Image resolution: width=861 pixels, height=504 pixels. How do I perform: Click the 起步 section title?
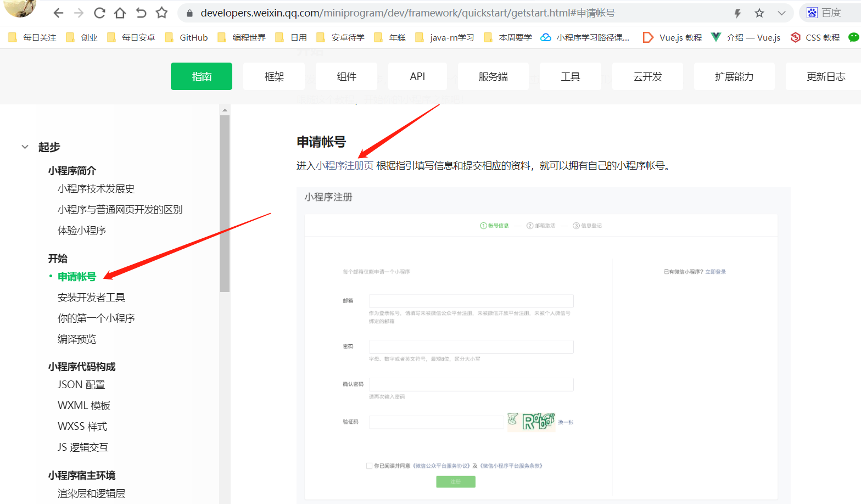click(49, 147)
